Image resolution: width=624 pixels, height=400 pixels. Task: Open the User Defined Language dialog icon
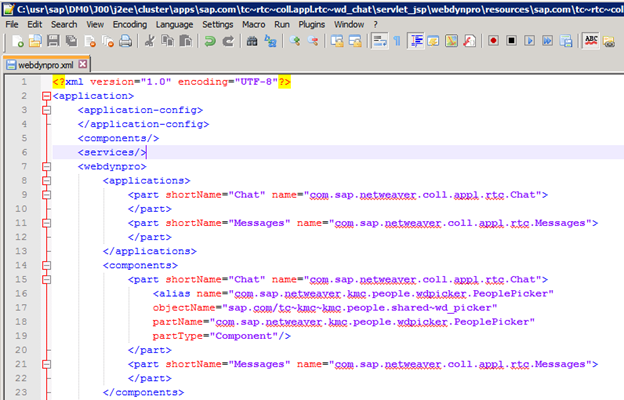pyautogui.click(x=433, y=41)
